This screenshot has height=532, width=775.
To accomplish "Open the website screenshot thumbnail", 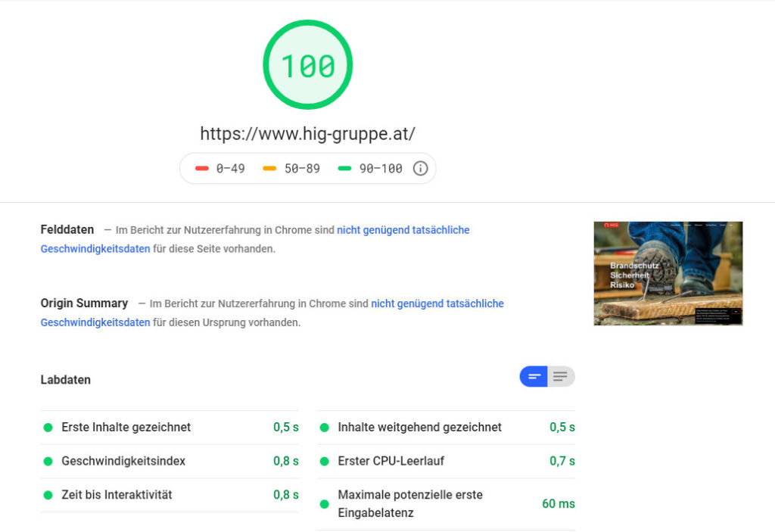I will click(668, 273).
